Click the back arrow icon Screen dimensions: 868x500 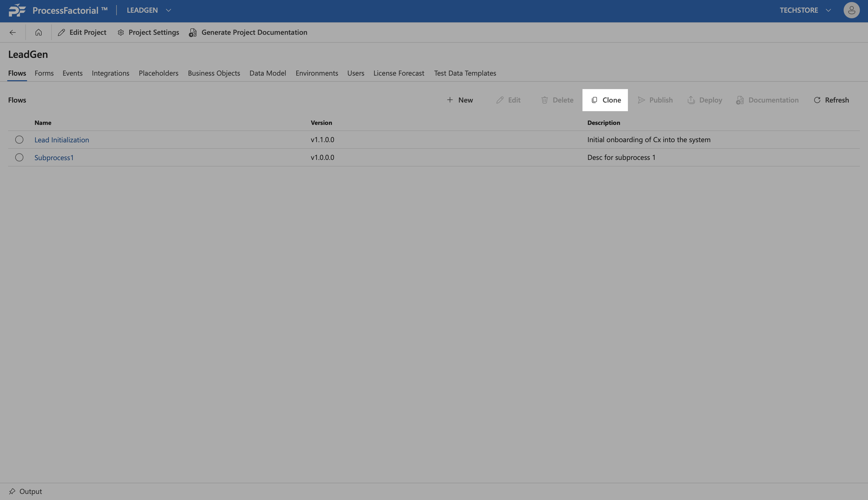13,32
